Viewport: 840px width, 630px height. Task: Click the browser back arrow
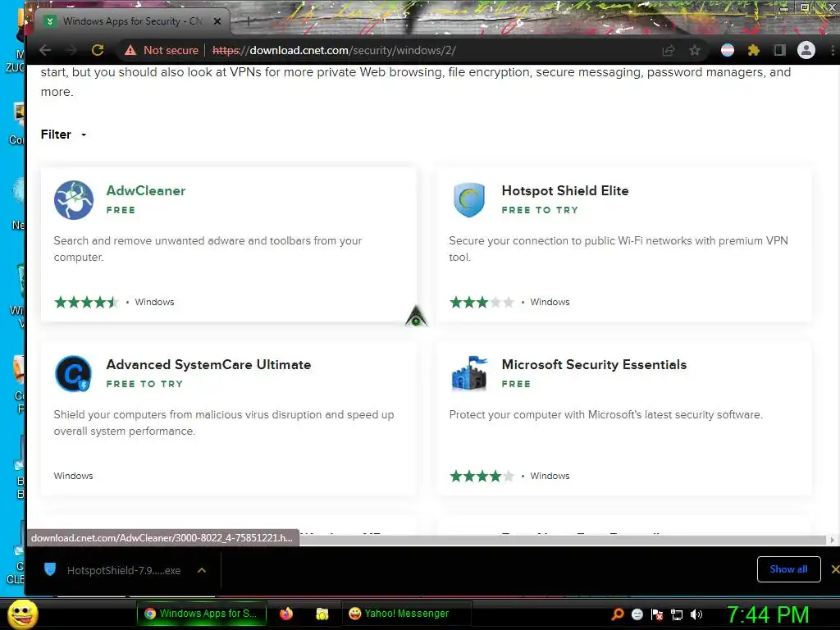[45, 50]
